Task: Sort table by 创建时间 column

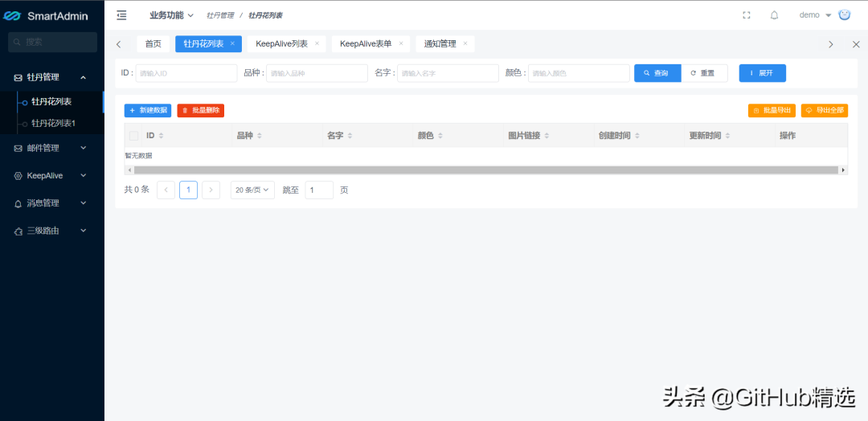Action: point(637,136)
